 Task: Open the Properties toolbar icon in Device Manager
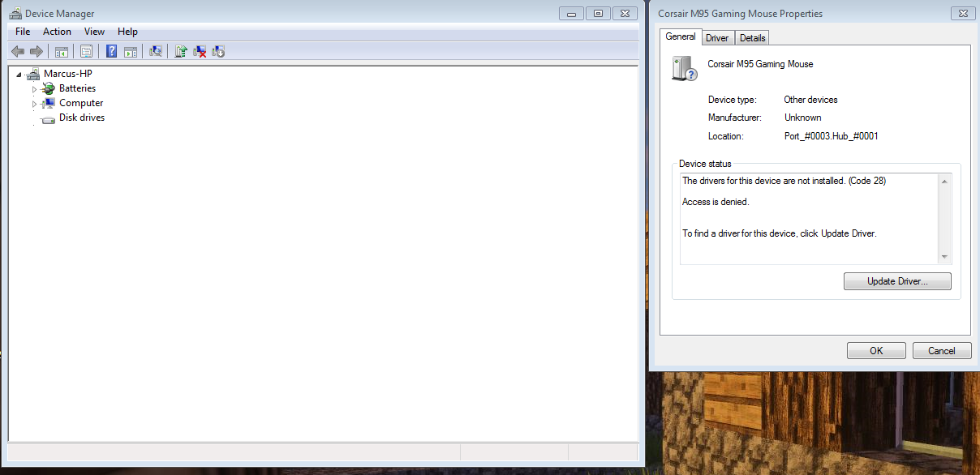(86, 51)
